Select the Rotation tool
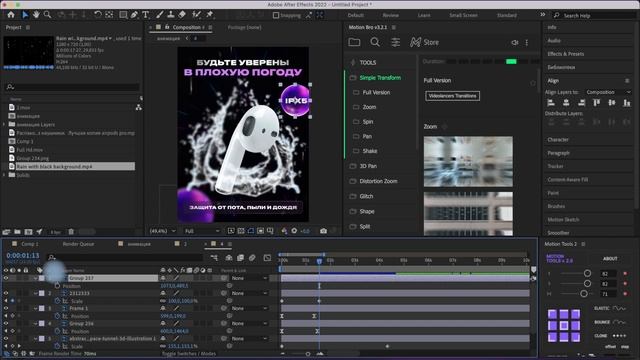 click(98, 15)
